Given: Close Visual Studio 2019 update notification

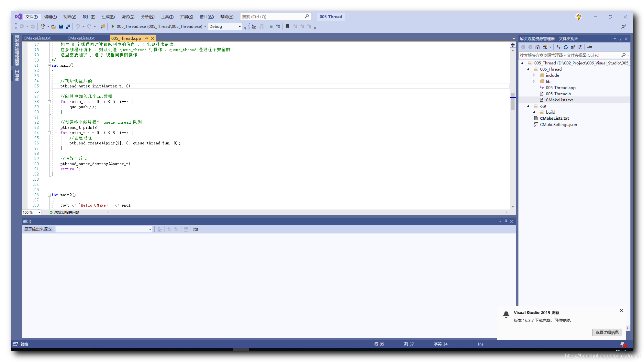Looking at the screenshot, I should point(621,311).
